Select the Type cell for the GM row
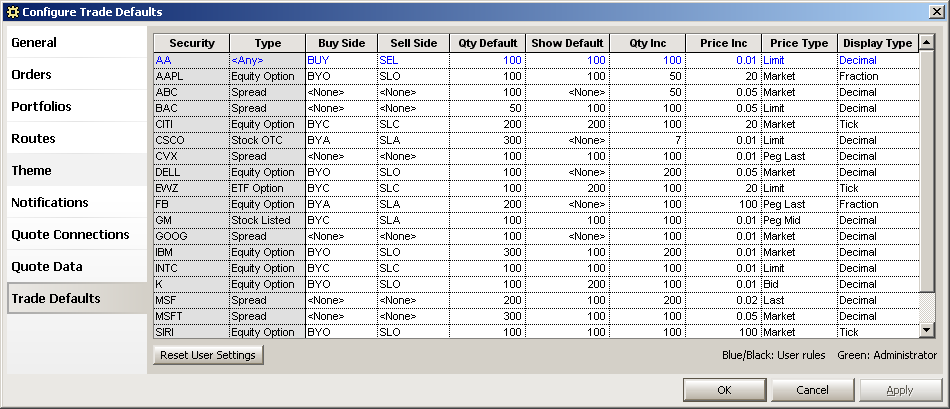 (267, 221)
